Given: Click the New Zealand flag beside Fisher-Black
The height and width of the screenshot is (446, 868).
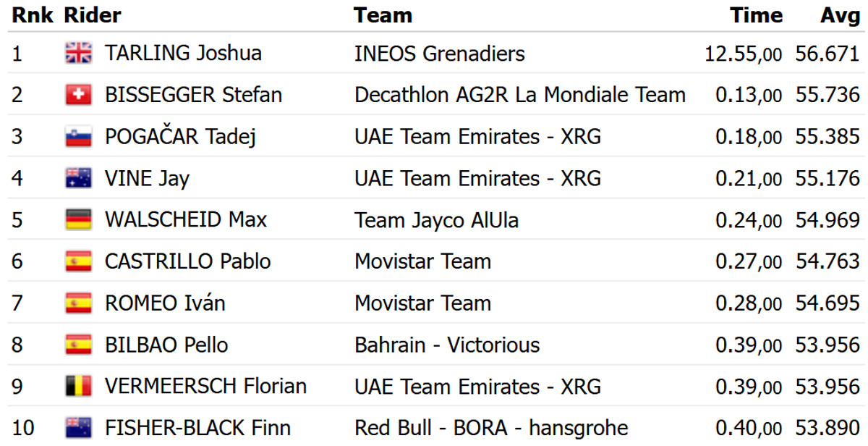Looking at the screenshot, I should [x=78, y=428].
